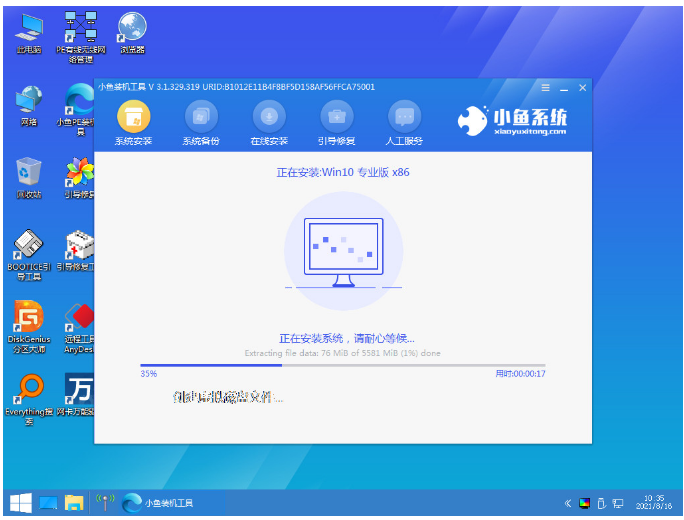This screenshot has height=520, width=684.
Task: Open the 网络 desktop icon
Action: point(29,106)
